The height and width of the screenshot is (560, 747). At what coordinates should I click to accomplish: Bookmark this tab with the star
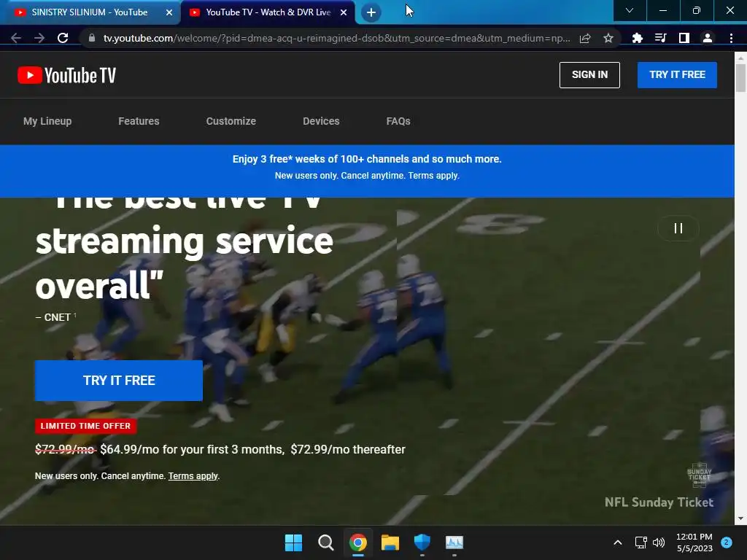[x=608, y=38]
